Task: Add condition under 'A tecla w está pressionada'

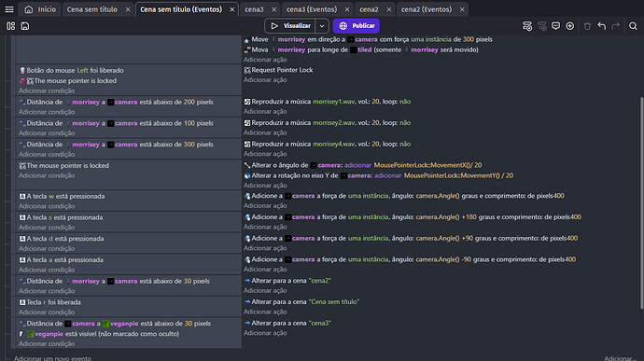Action: [47, 206]
